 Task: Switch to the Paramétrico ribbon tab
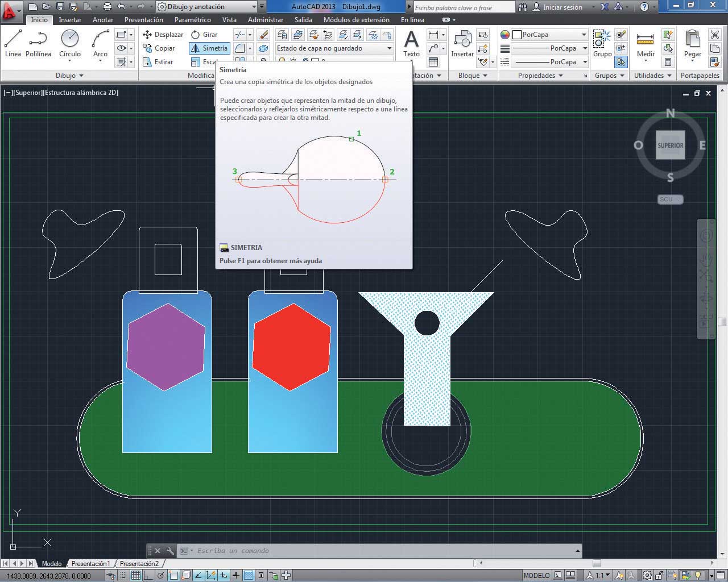point(192,19)
